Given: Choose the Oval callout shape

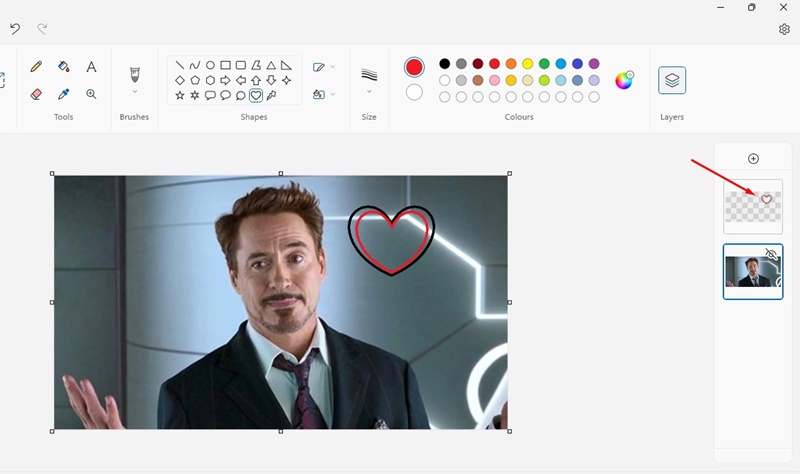Looking at the screenshot, I should click(x=226, y=95).
